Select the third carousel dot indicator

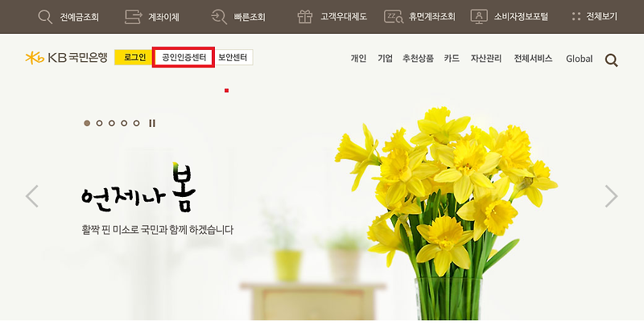click(x=111, y=123)
